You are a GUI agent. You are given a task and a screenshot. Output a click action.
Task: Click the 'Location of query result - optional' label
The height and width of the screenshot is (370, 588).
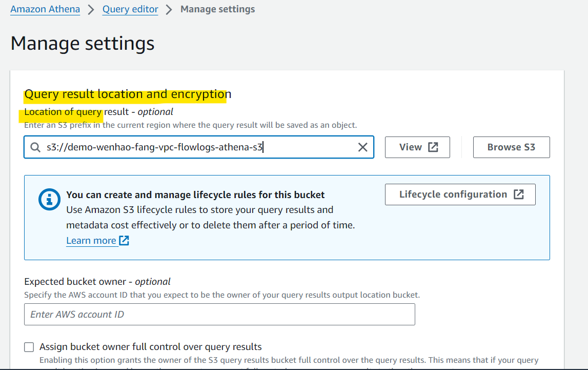(98, 112)
